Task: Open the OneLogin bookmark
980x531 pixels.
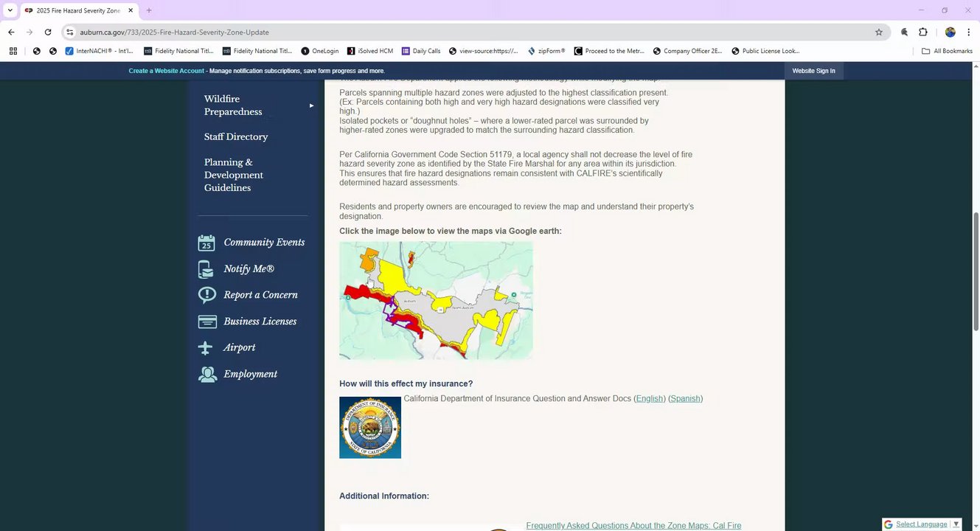Action: click(x=320, y=51)
